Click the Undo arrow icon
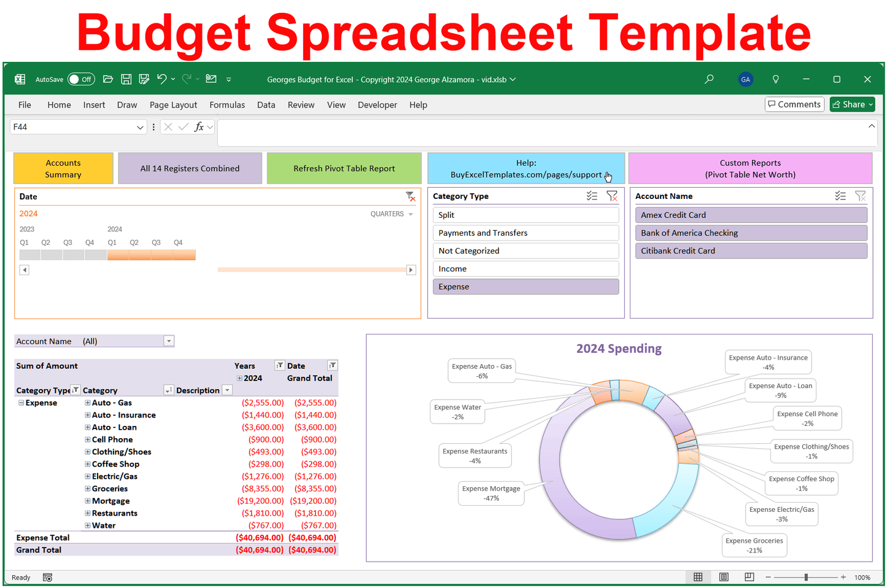The width and height of the screenshot is (887, 588). coord(162,79)
